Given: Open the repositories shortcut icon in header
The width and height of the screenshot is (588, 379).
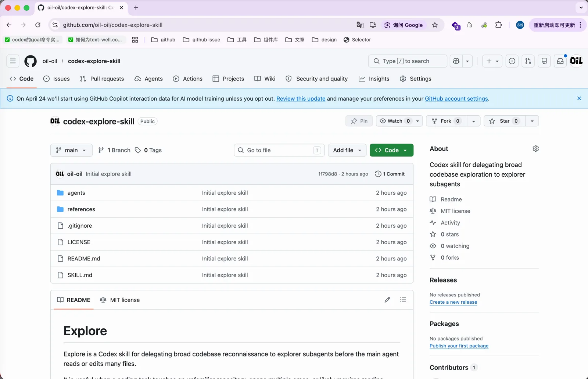Looking at the screenshot, I should pos(544,61).
